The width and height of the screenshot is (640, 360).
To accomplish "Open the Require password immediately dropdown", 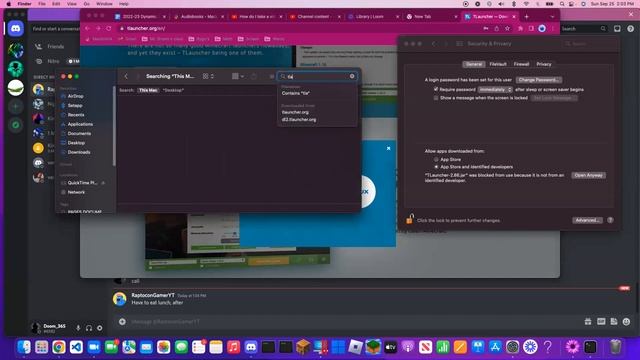I will [495, 89].
